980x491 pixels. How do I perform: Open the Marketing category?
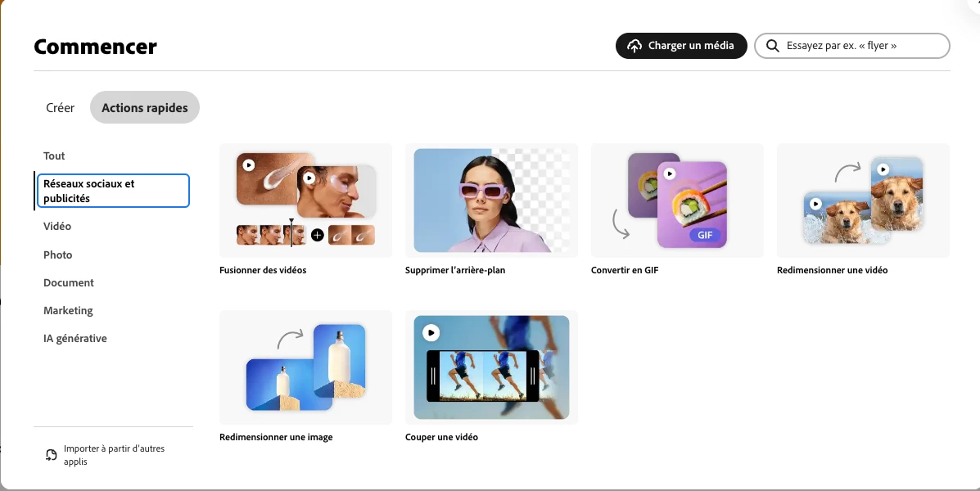point(68,310)
